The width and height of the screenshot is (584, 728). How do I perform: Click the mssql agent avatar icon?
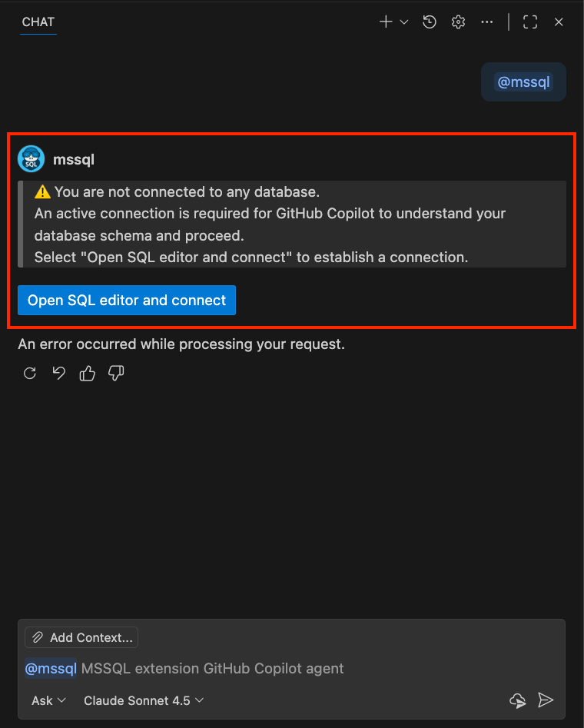click(x=31, y=158)
